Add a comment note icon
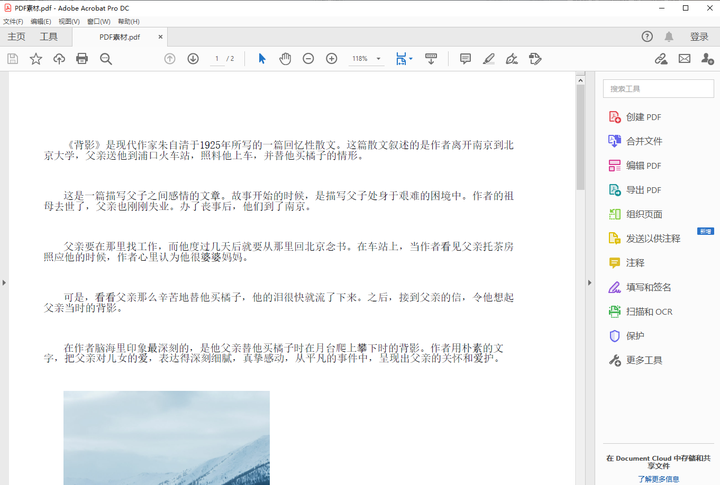Screen dimensions: 720x485 coord(466,59)
